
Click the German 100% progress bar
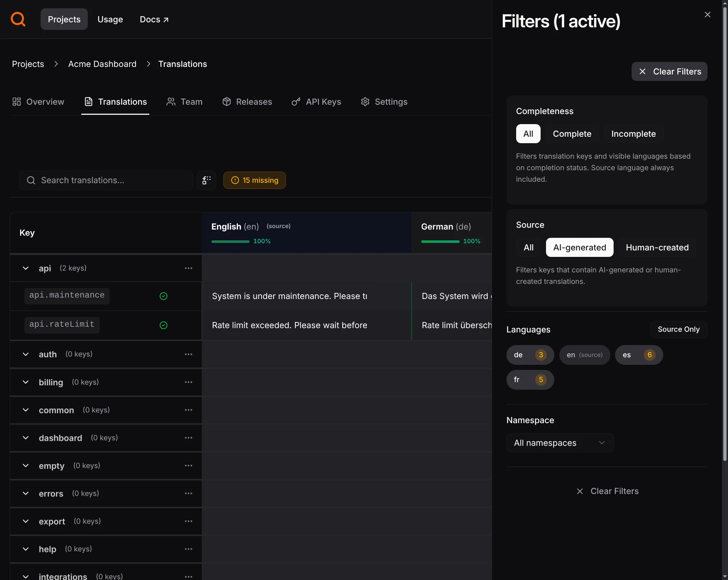coord(440,241)
